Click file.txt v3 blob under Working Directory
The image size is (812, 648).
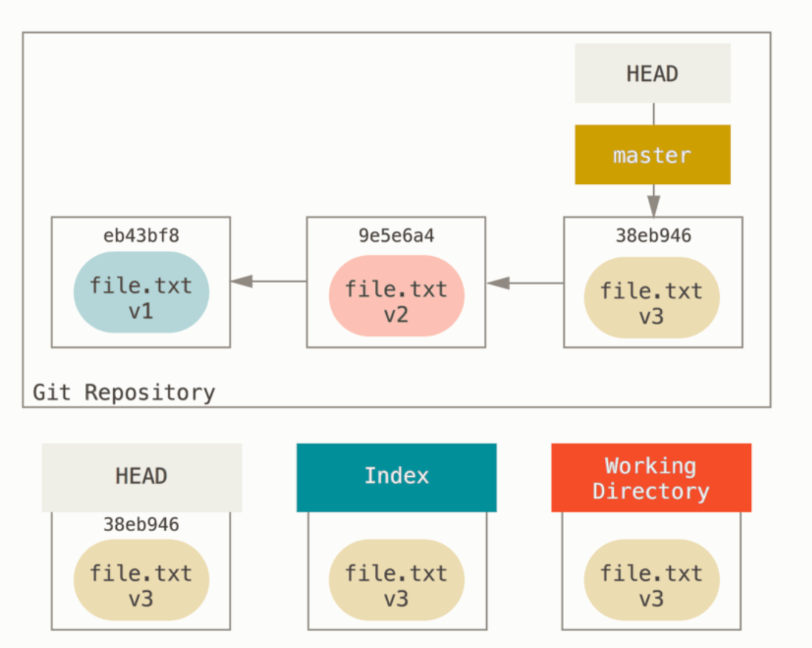pos(651,580)
